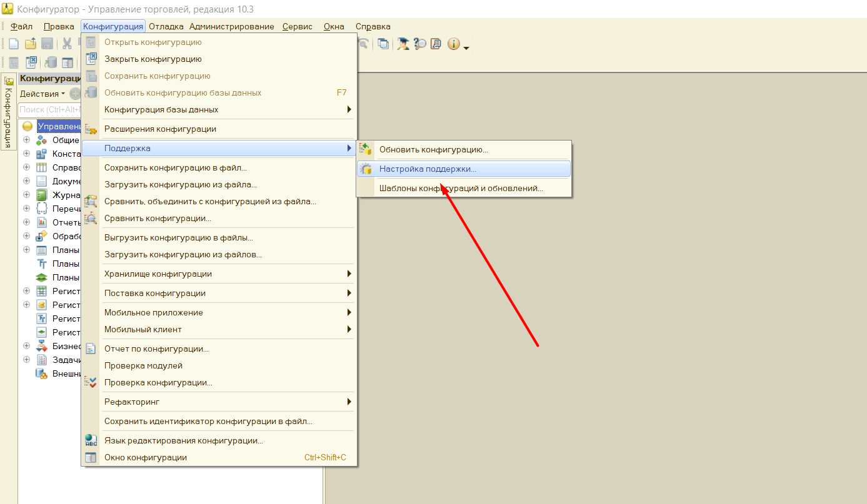Open the help contents book icon
Screen dimensions: 867x504
click(x=436, y=44)
